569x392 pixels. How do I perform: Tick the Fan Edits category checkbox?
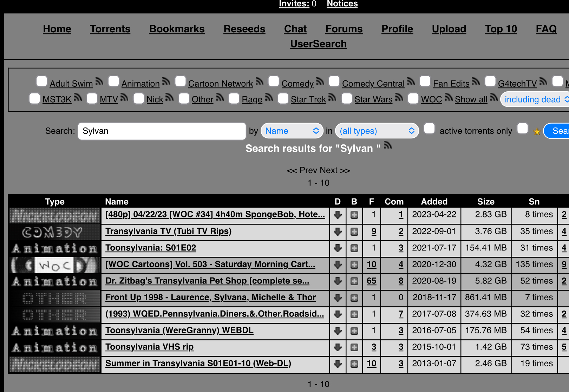[425, 81]
